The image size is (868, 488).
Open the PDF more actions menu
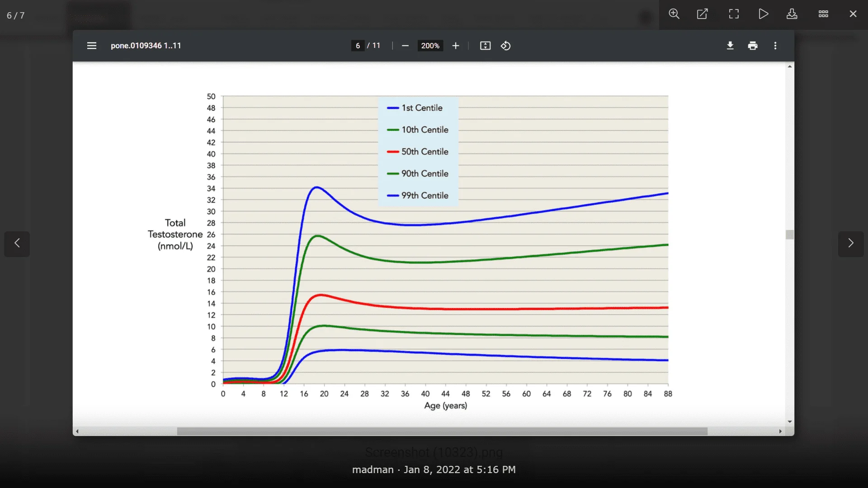point(775,46)
